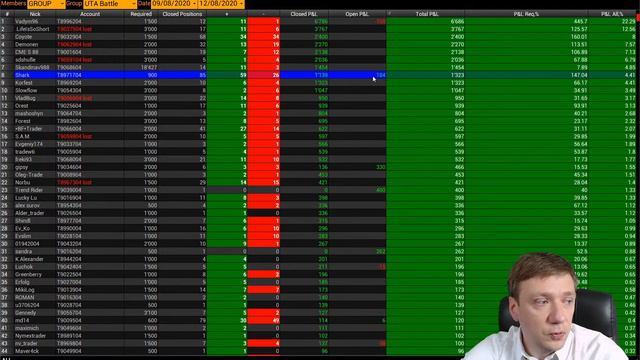The image size is (640, 360).
Task: Select the 01942004 nickname in row 30
Action: click(27, 244)
